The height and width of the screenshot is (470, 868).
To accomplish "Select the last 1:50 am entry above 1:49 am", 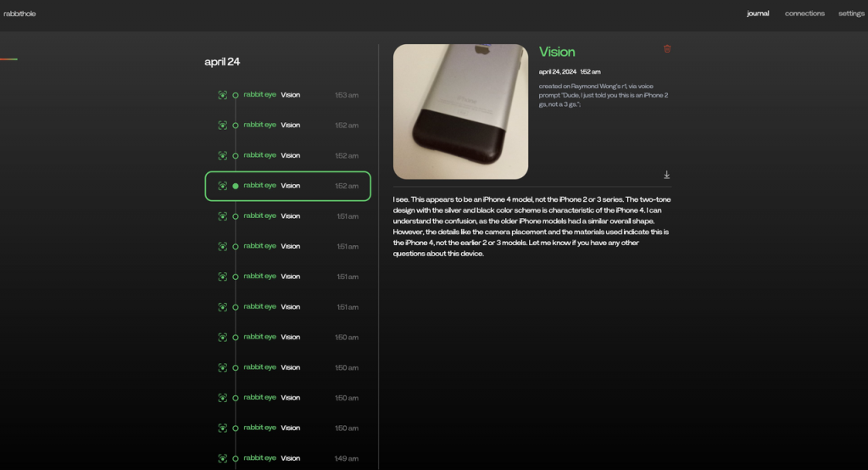I will coord(288,428).
